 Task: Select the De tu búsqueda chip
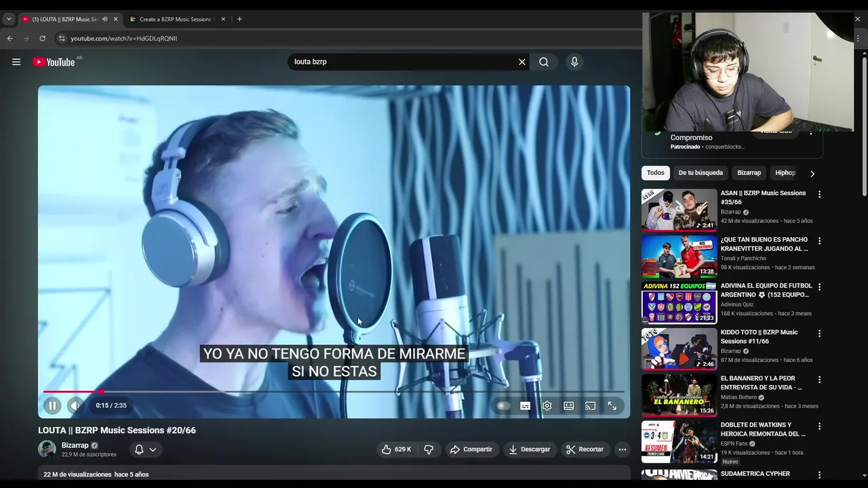point(701,173)
